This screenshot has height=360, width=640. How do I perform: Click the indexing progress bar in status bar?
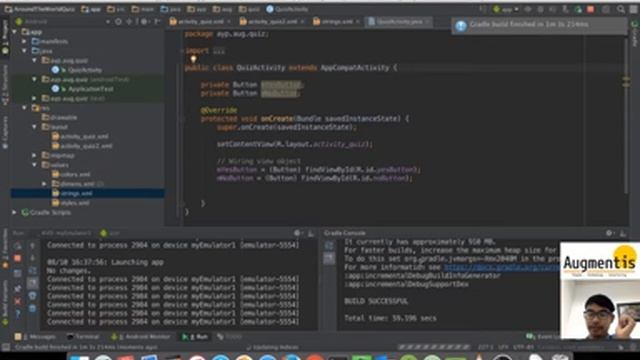(434, 347)
